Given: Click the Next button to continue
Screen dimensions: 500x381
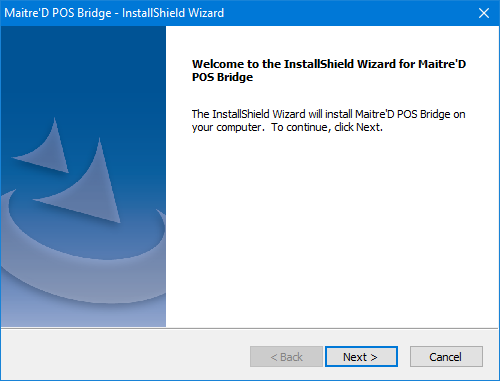Looking at the screenshot, I should point(361,357).
